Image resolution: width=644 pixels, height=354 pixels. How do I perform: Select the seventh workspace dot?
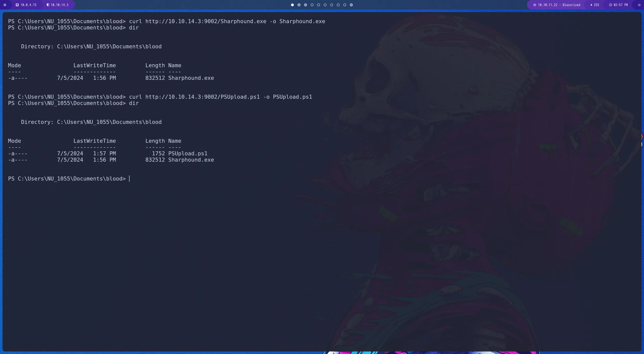pos(332,5)
